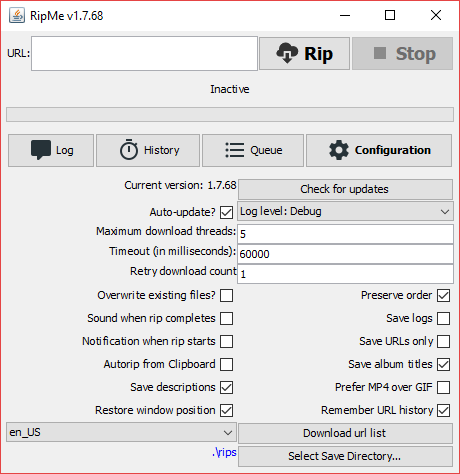Viewport: 460px width, 474px height.
Task: Enable Prefer MP4 over GIF
Action: click(444, 387)
